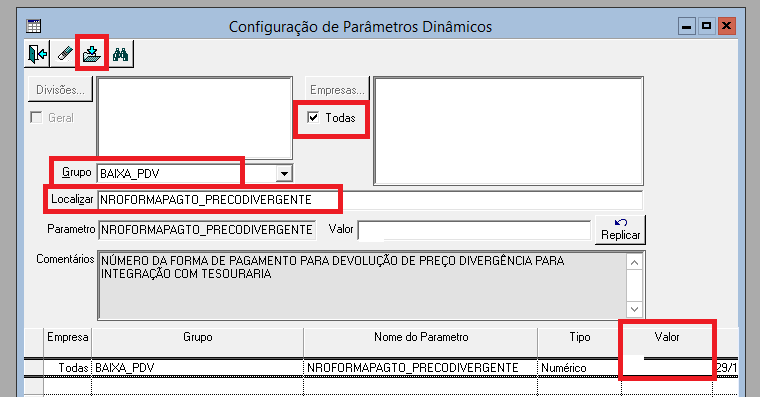Select the Numérico cell in grid row

point(579,368)
